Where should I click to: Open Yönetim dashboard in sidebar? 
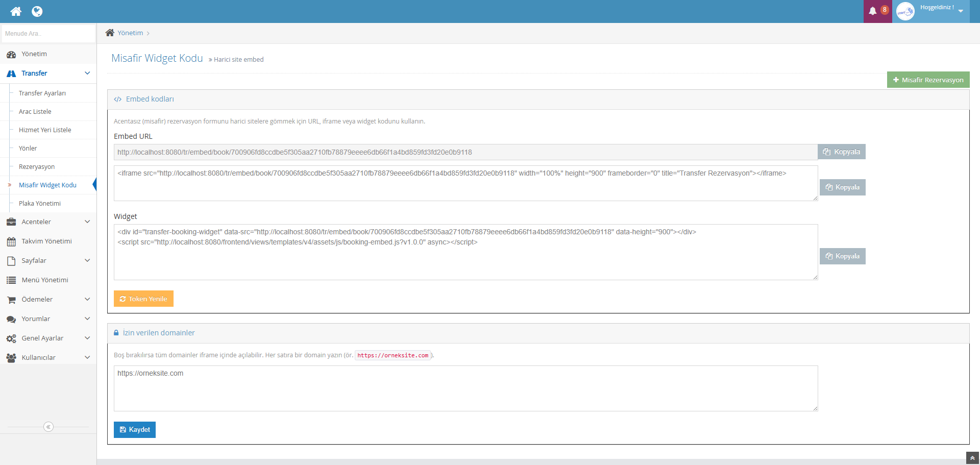click(48, 54)
